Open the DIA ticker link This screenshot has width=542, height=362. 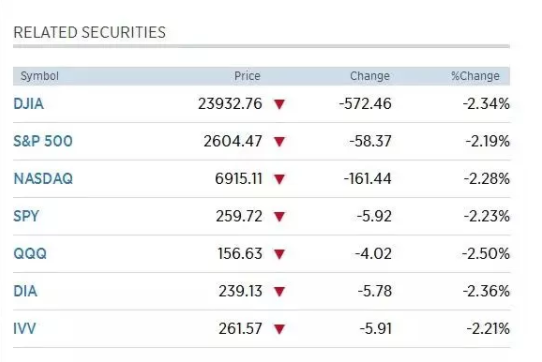coord(25,291)
